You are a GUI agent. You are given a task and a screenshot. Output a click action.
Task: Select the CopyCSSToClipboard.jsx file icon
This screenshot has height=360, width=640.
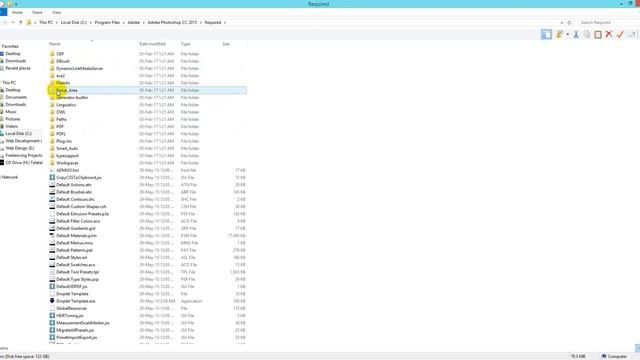52,178
